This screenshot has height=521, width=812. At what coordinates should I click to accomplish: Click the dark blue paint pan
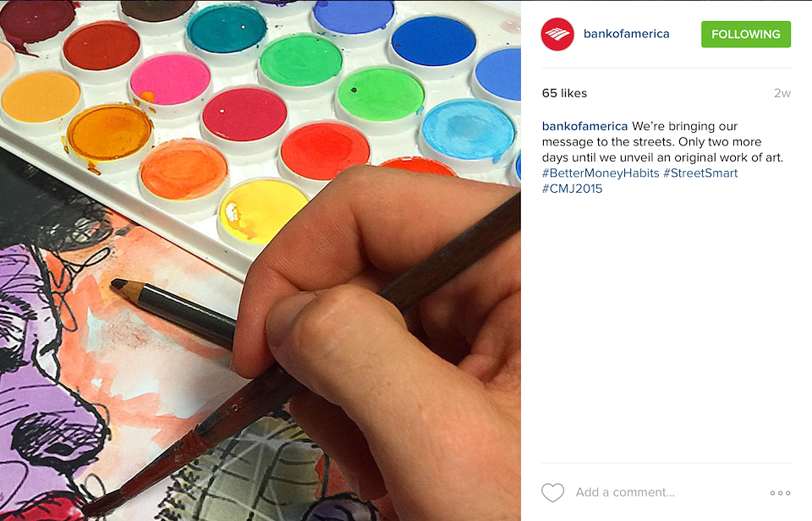pyautogui.click(x=433, y=41)
